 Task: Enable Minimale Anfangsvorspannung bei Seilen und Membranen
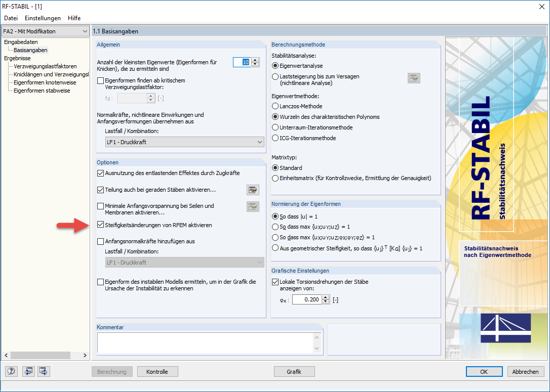tap(100, 206)
